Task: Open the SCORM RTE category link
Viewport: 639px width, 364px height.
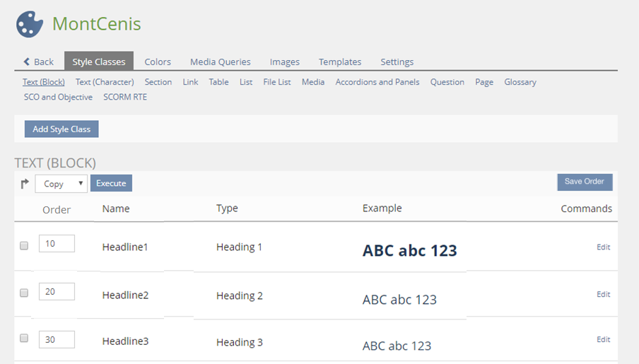Action: click(125, 97)
